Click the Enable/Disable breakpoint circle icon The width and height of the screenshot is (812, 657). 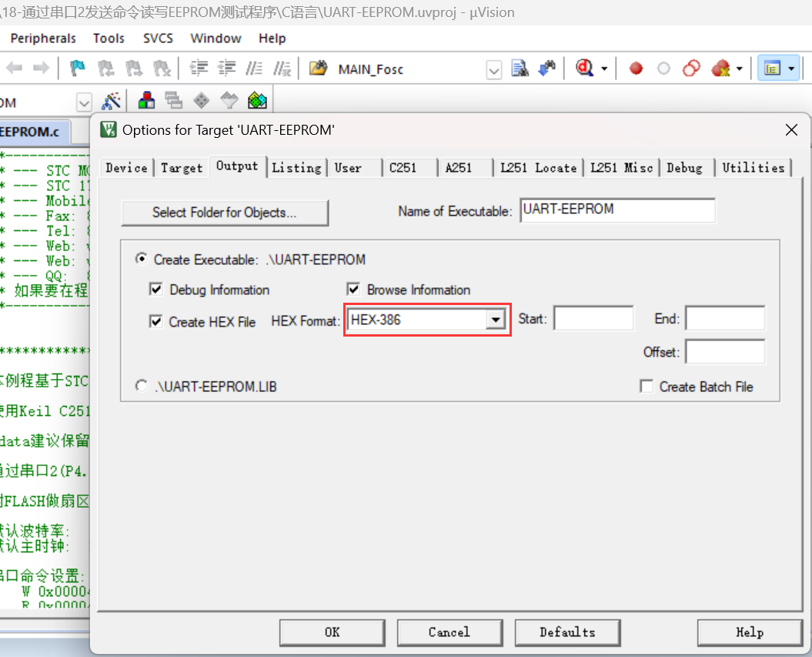pos(663,69)
